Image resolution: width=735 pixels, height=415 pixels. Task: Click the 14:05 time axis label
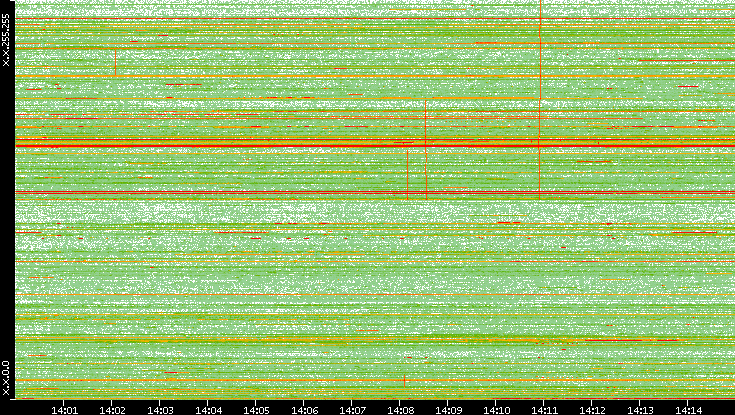(x=256, y=411)
